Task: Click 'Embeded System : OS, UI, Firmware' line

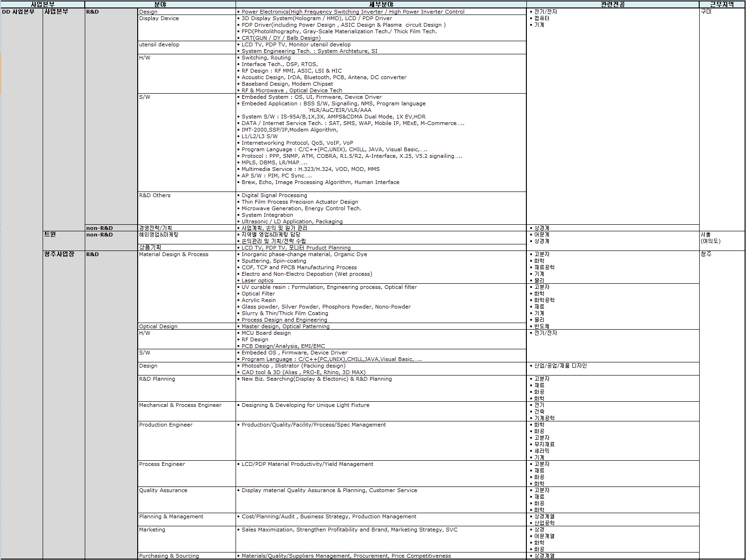Action: [x=309, y=97]
